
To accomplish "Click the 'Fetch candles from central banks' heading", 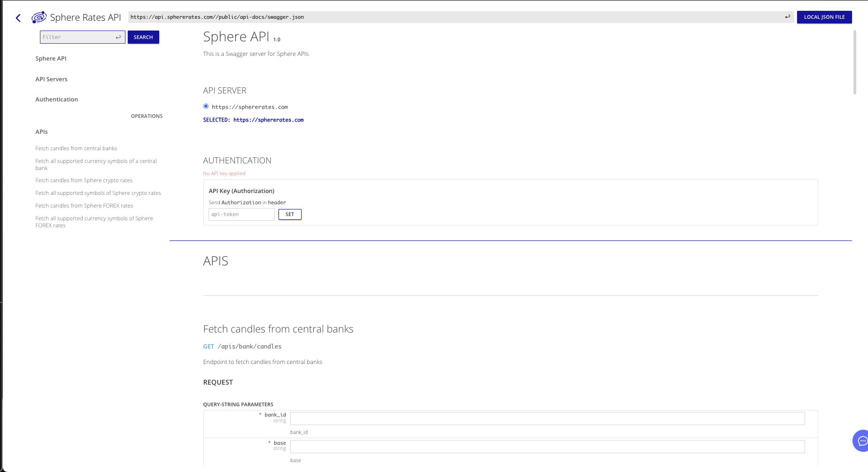I will (278, 329).
